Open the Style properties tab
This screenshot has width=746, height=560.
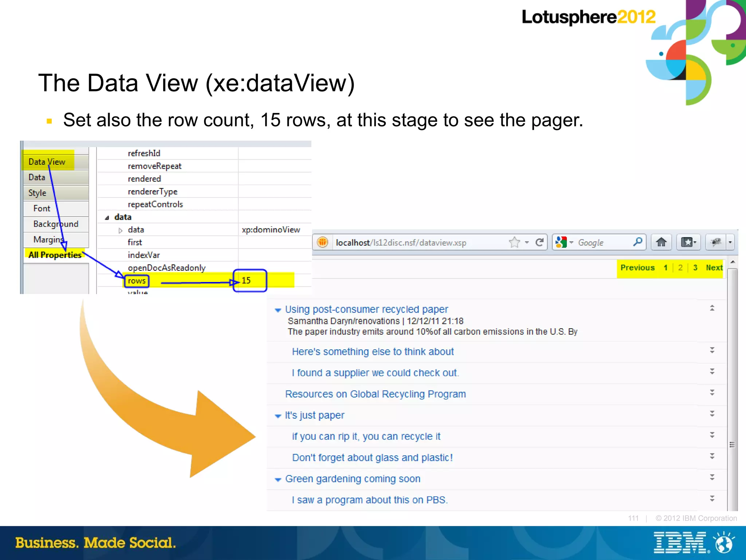(56, 193)
